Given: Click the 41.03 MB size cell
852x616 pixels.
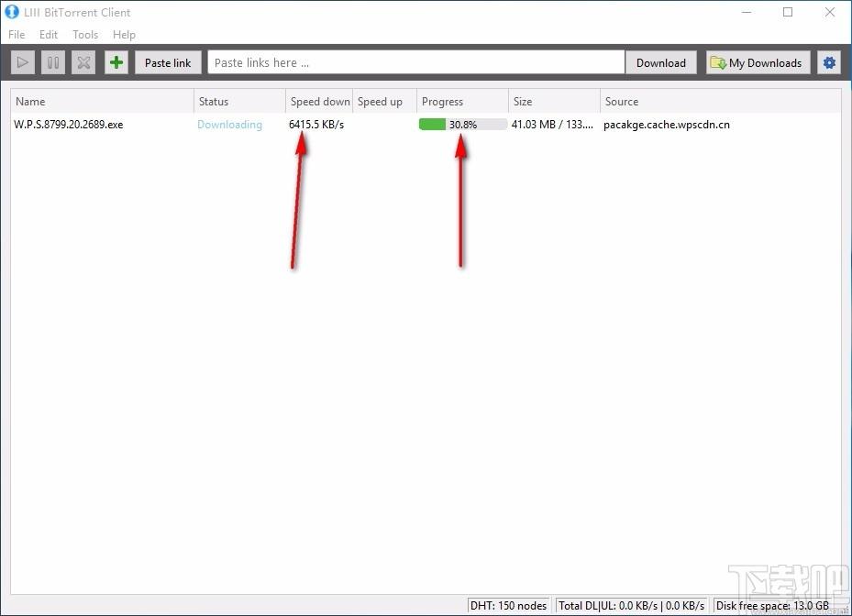Looking at the screenshot, I should [x=552, y=125].
